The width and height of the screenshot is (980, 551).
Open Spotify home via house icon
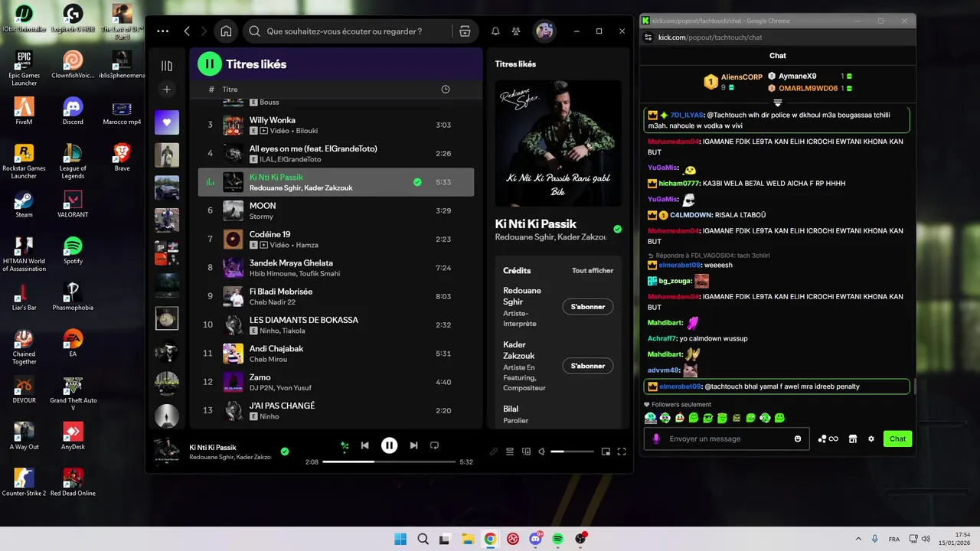tap(226, 31)
